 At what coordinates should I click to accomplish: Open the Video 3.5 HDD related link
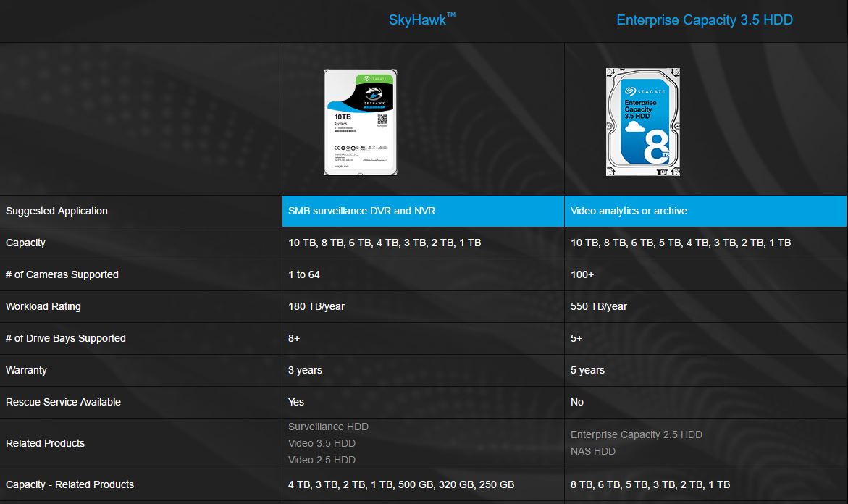pyautogui.click(x=322, y=443)
